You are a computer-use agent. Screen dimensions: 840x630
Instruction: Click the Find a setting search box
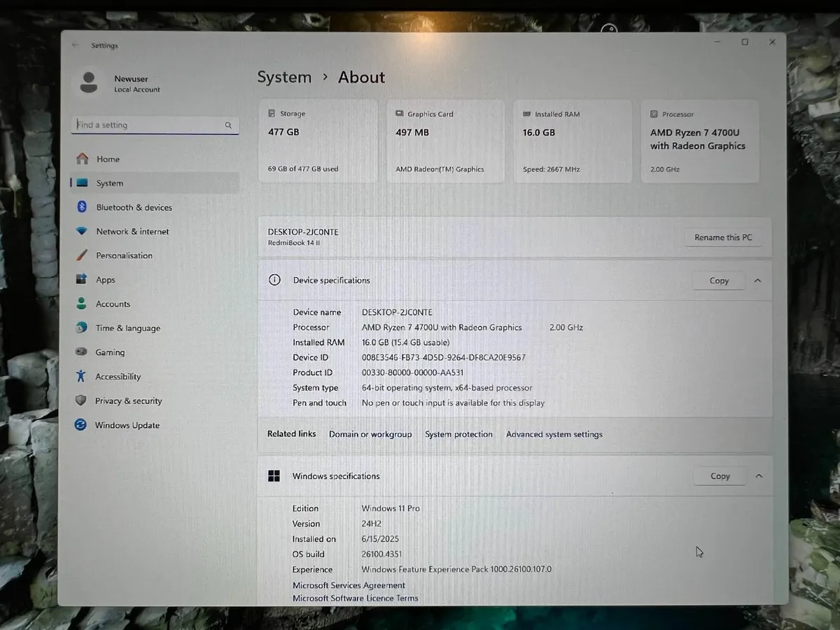point(147,125)
